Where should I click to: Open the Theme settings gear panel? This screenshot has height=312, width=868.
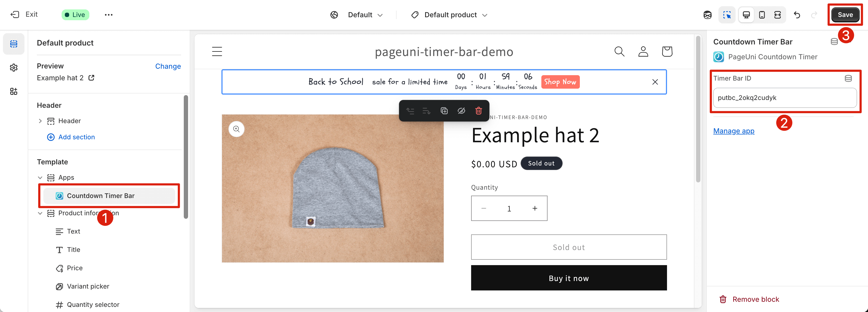click(x=13, y=68)
